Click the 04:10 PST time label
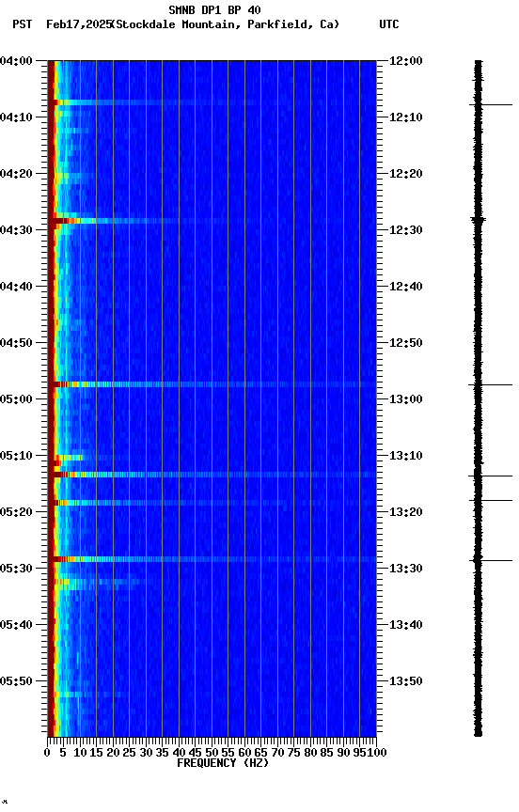519x812 pixels. (x=16, y=117)
